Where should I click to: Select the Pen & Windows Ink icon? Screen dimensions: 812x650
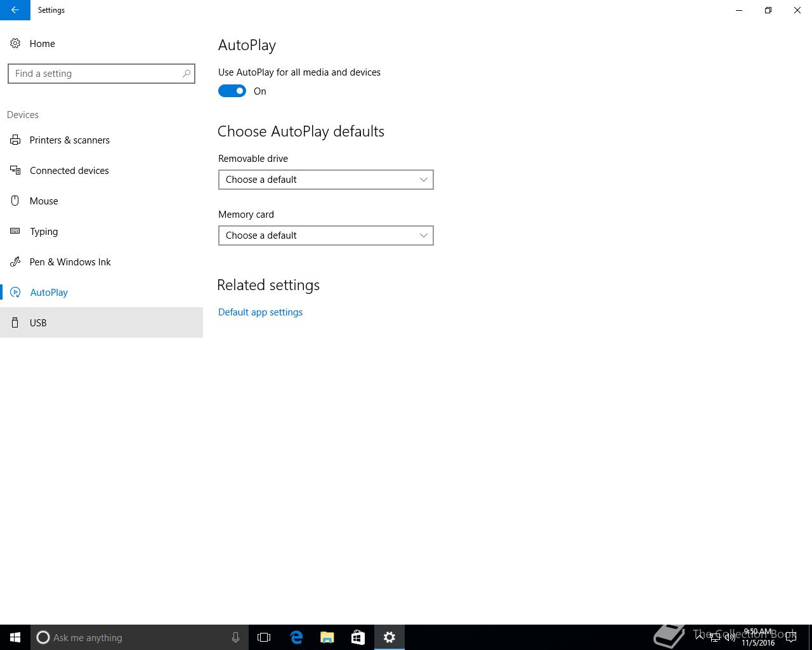coord(15,262)
